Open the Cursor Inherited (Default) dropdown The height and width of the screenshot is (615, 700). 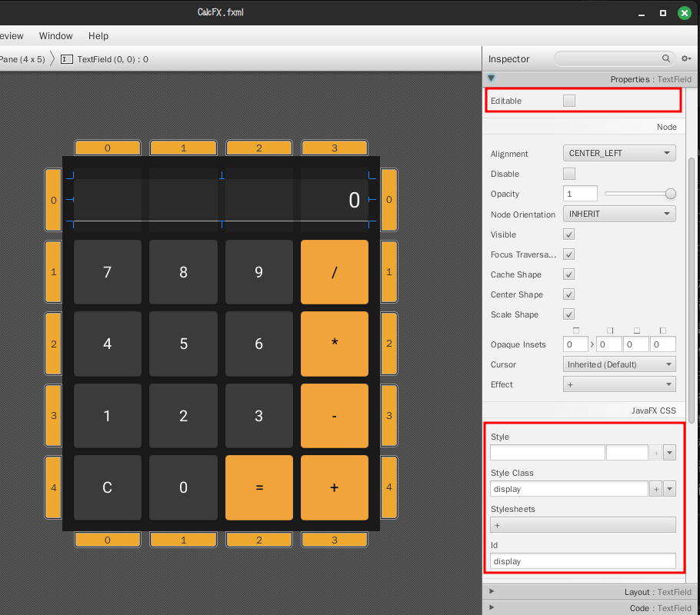click(619, 364)
